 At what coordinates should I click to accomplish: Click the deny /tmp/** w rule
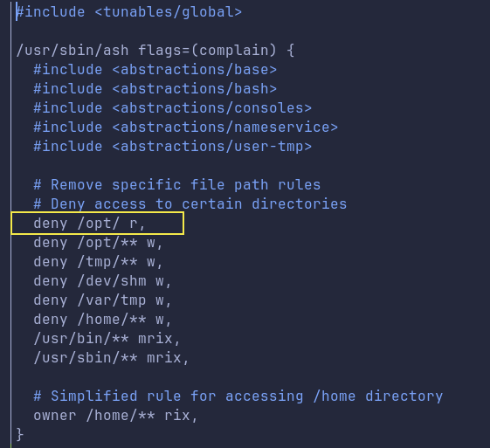98,262
